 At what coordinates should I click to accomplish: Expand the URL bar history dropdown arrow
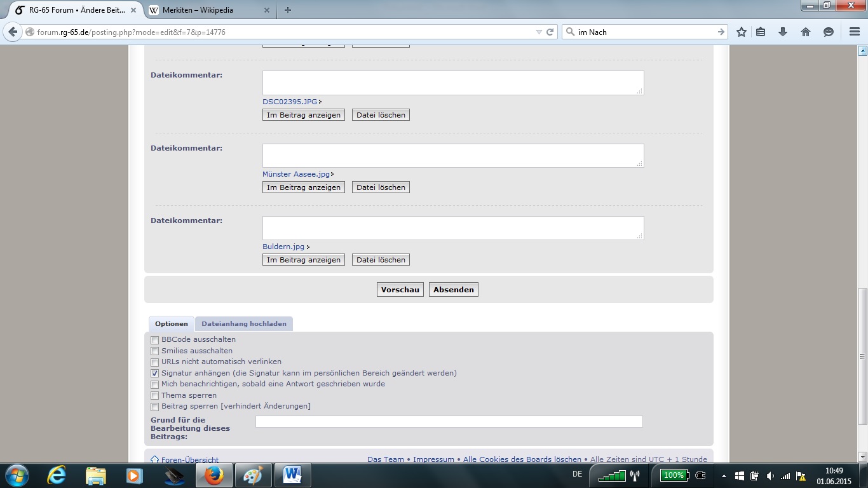point(539,32)
